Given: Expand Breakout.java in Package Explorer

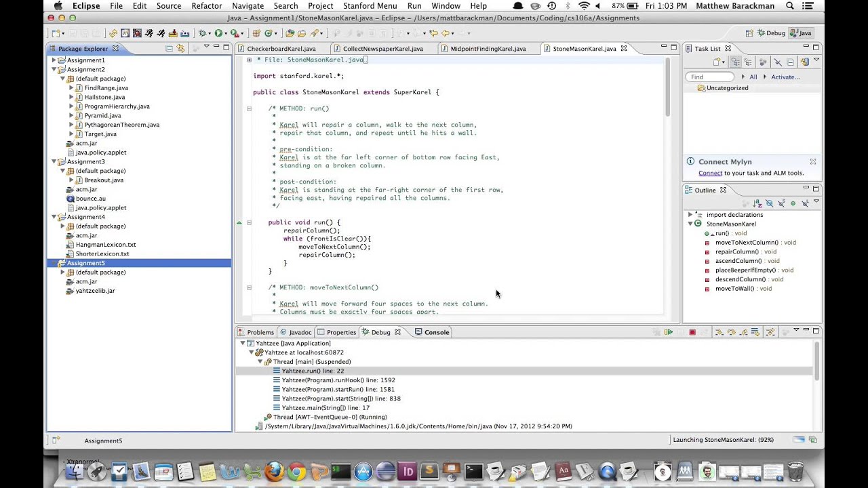Looking at the screenshot, I should [x=71, y=180].
